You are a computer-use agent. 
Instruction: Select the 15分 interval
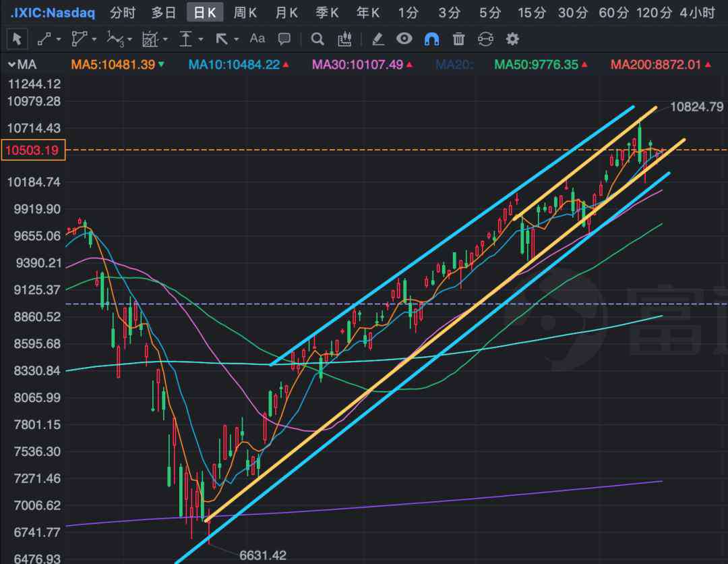pyautogui.click(x=532, y=13)
